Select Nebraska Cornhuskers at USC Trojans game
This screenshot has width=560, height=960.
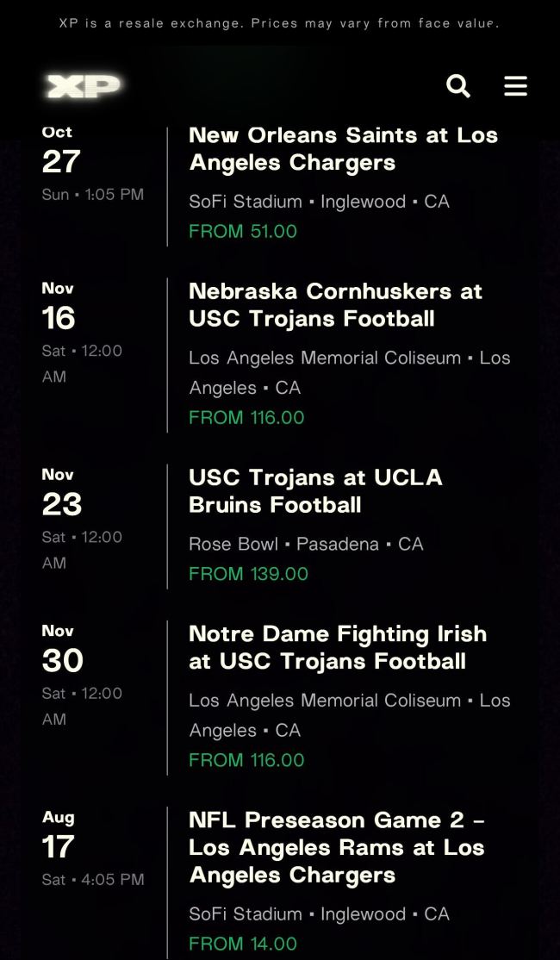pyautogui.click(x=335, y=305)
